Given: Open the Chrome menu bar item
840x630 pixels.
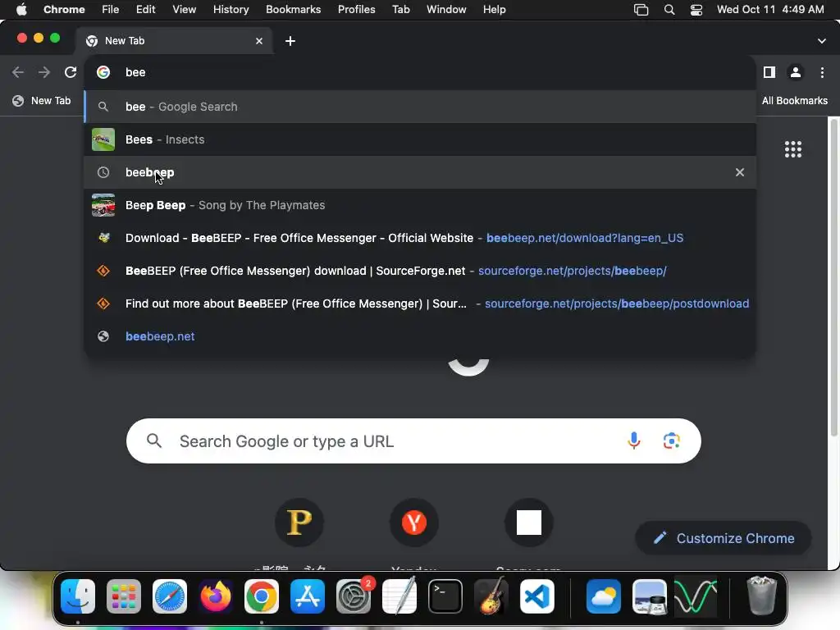Looking at the screenshot, I should pos(64,10).
